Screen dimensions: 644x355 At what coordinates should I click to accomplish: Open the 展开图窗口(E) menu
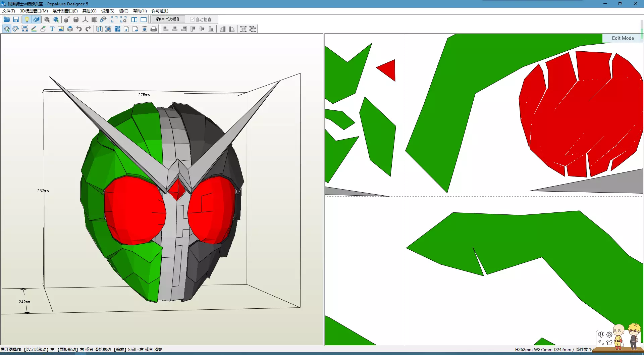[65, 11]
